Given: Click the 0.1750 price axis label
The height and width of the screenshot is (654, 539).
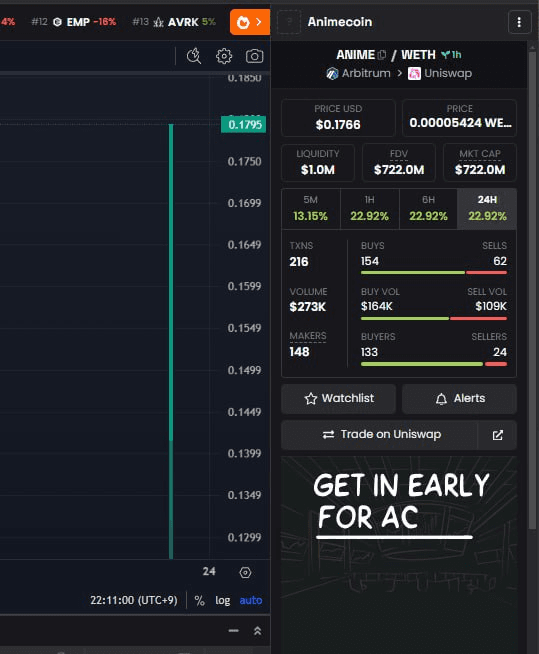Looking at the screenshot, I should (244, 162).
